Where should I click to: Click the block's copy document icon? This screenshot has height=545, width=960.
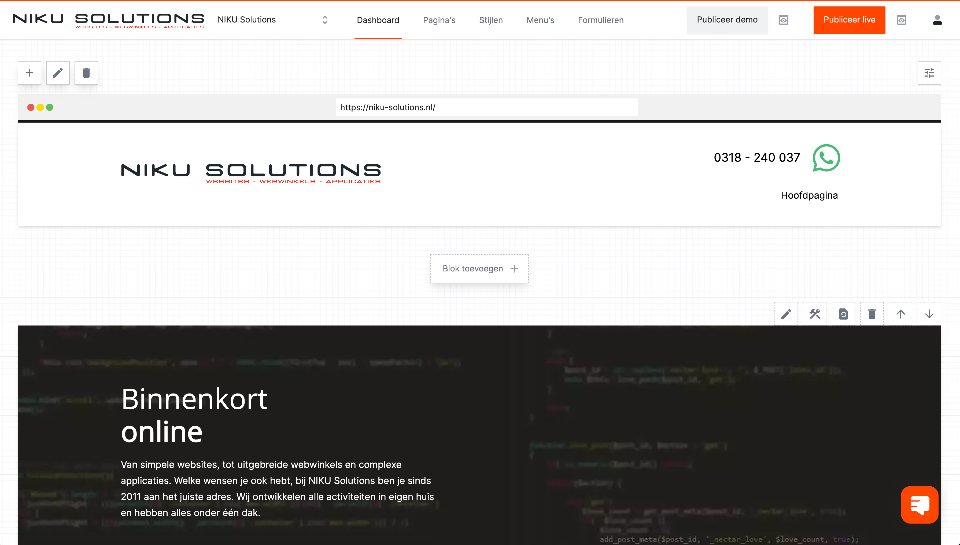click(843, 314)
